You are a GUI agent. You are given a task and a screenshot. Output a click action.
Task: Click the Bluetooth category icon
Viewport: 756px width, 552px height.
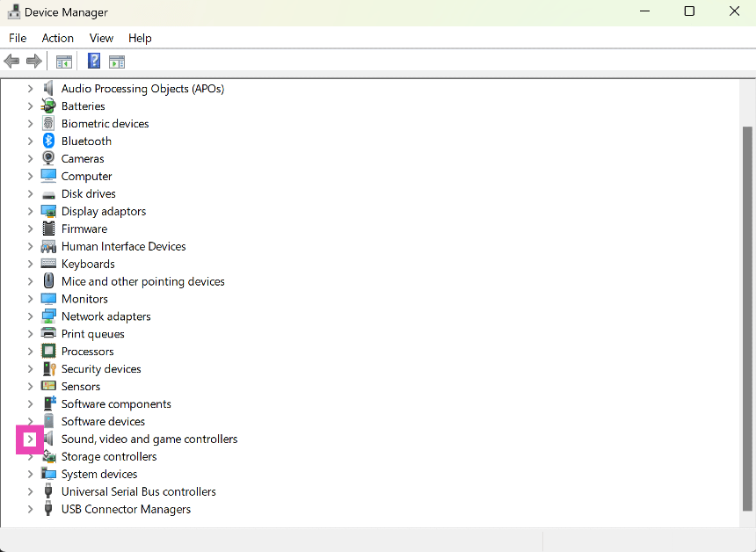48,141
